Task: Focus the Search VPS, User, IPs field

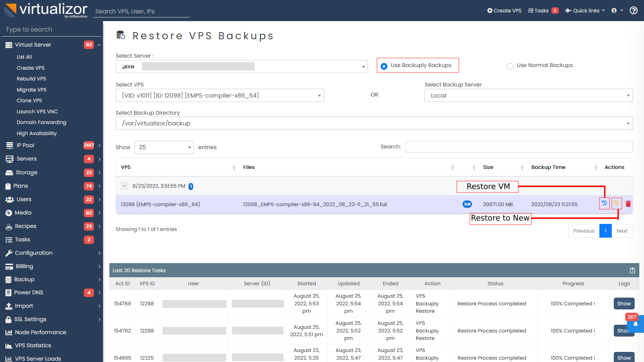Action: (141, 11)
